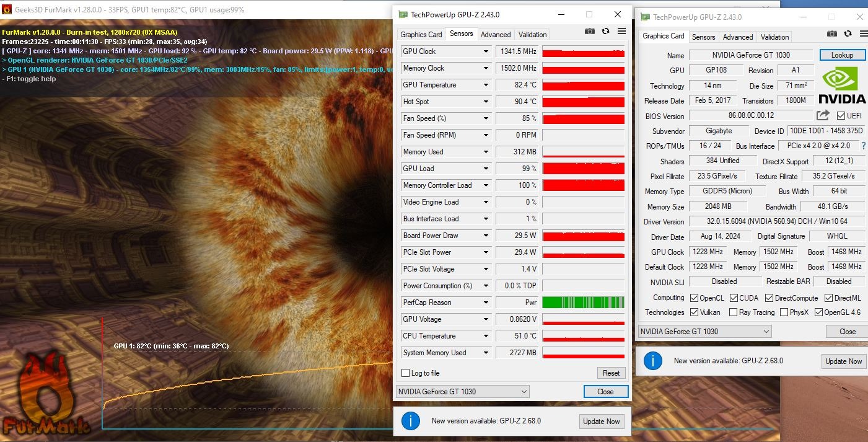This screenshot has height=442, width=868.
Task: Click the Board Power Draw value 29.5 W
Action: click(x=518, y=236)
